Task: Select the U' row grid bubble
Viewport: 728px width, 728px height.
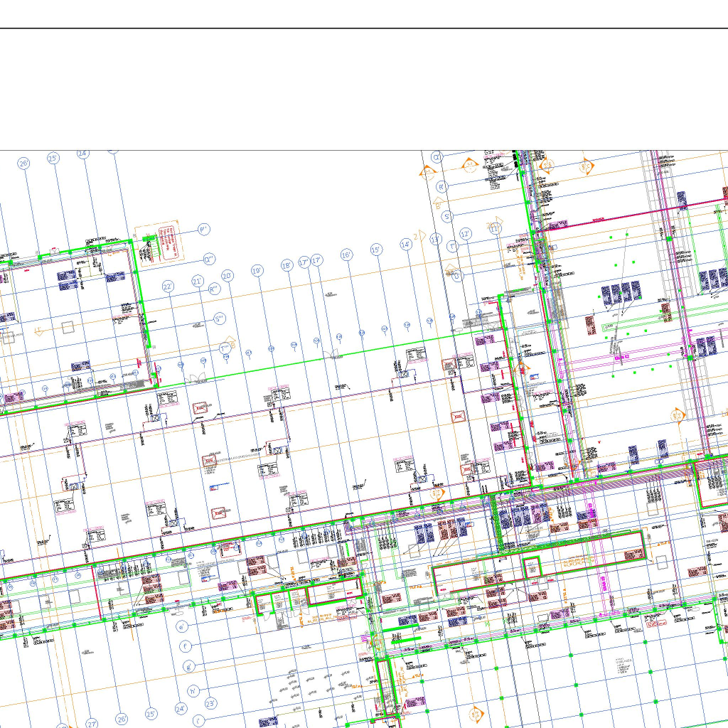Action: click(x=457, y=274)
